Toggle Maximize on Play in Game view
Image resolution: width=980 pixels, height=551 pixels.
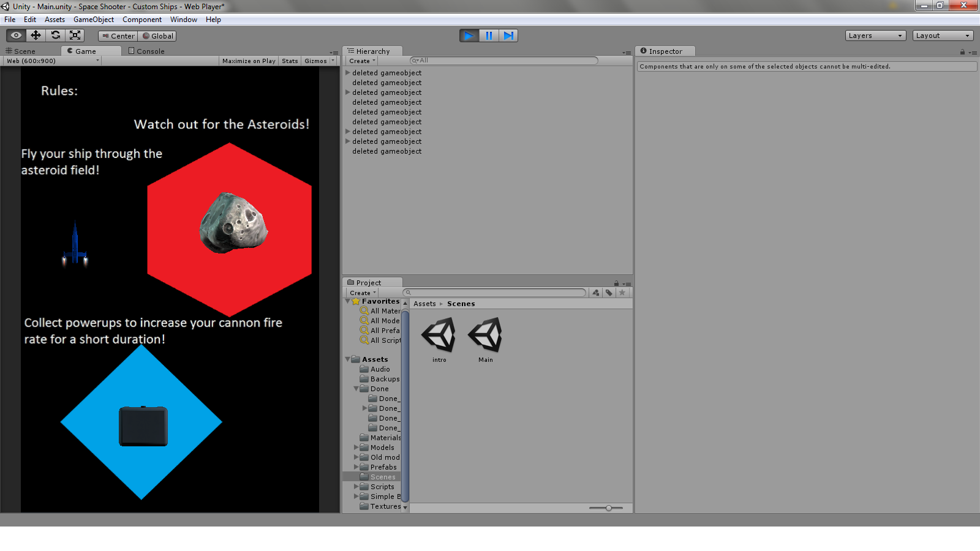[248, 61]
